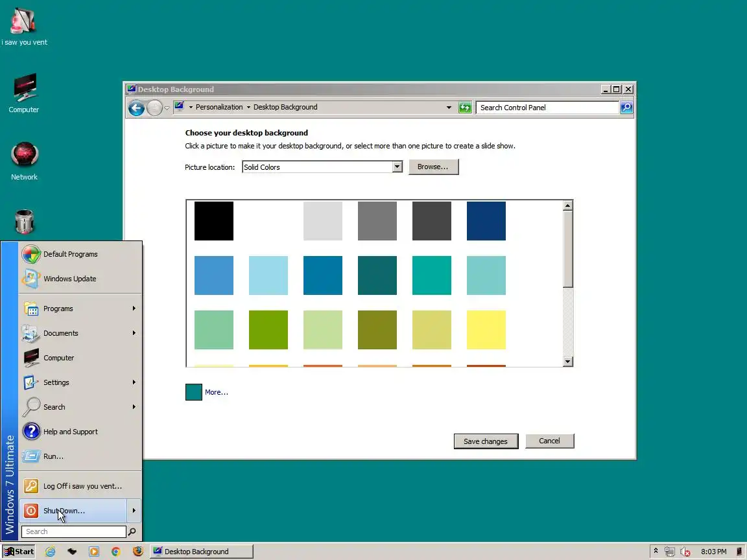
Task: Click 'Log Off i saw you vent...' entry
Action: click(x=80, y=486)
